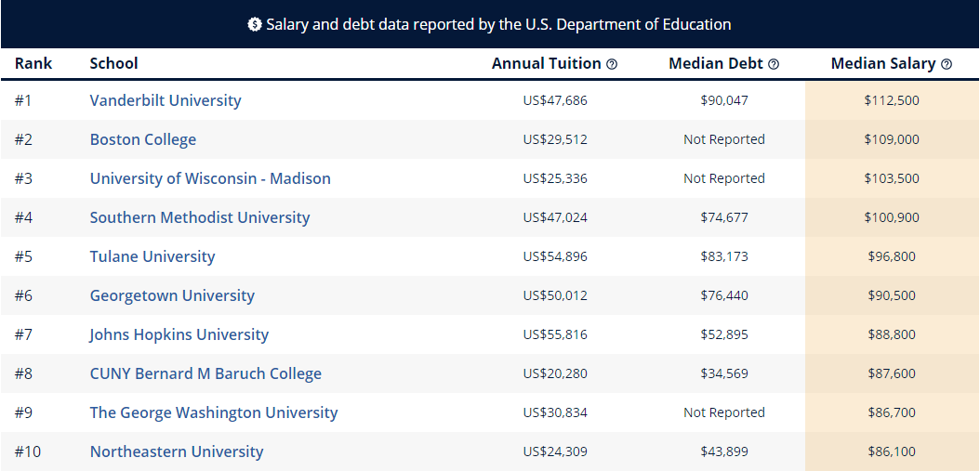
Task: Go to Georgetown University page
Action: pyautogui.click(x=173, y=295)
